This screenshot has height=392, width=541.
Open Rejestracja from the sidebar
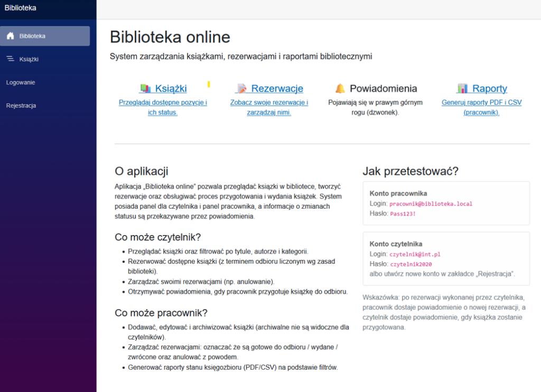(x=21, y=106)
